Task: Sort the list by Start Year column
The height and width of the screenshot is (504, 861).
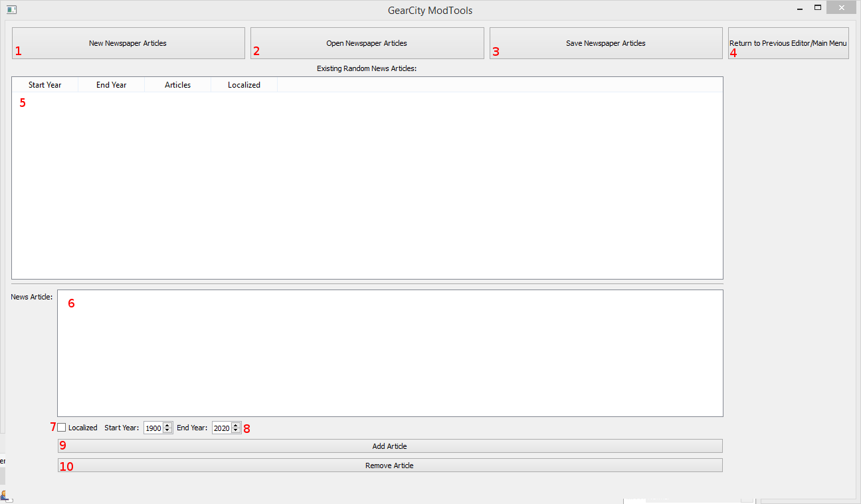Action: [x=45, y=85]
